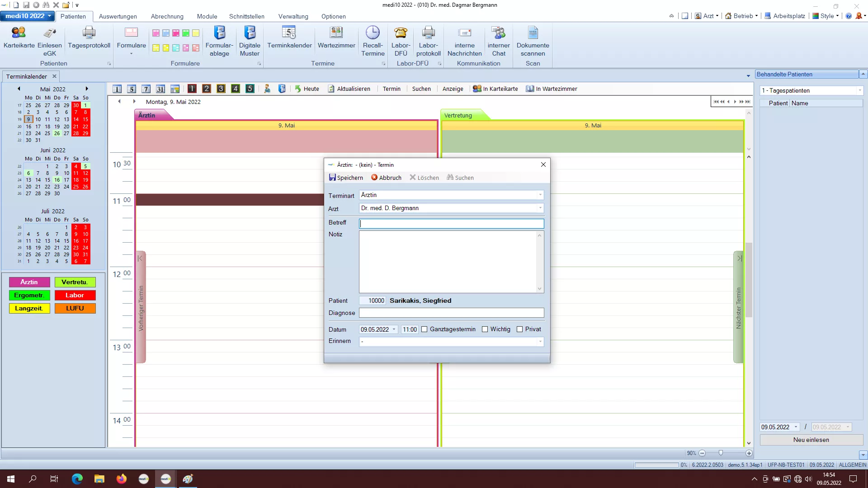
Task: Click the Nächster Termin side button
Action: click(x=738, y=307)
